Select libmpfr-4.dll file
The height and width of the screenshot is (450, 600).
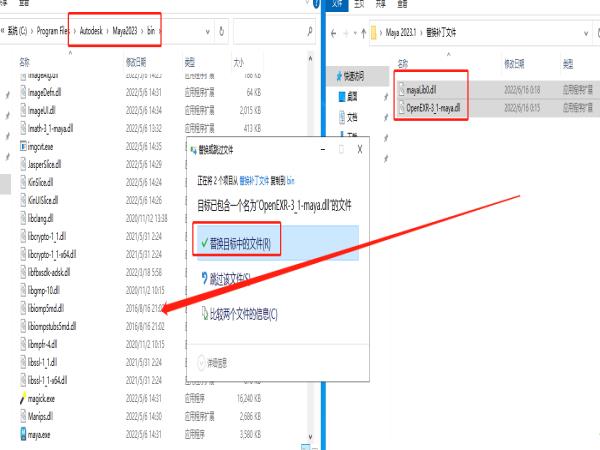coord(42,344)
